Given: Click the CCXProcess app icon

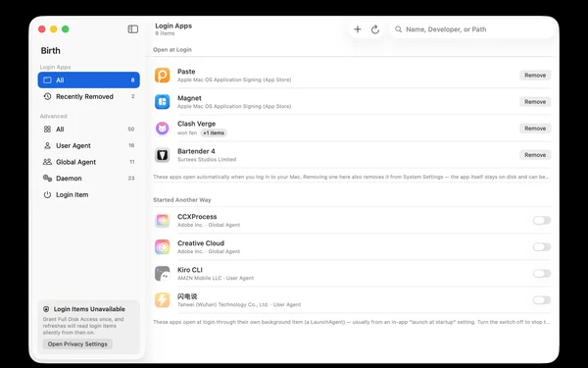Looking at the screenshot, I should click(163, 221).
